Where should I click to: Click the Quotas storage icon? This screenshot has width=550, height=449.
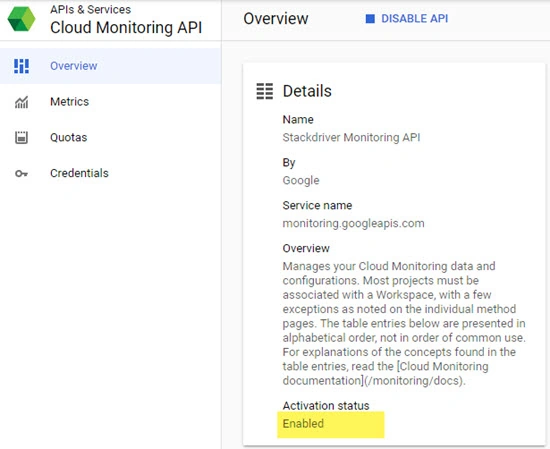(x=21, y=138)
